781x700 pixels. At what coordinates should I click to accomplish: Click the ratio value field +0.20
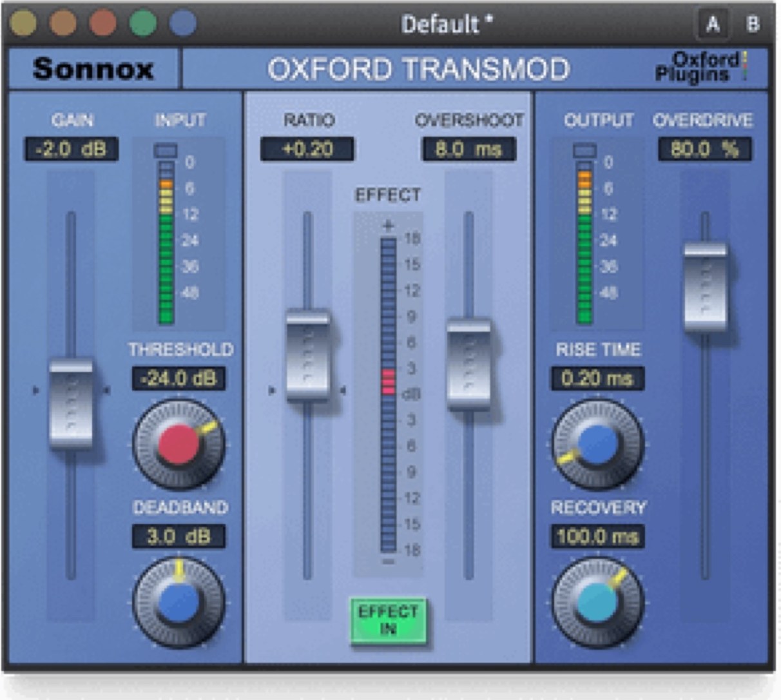[307, 149]
